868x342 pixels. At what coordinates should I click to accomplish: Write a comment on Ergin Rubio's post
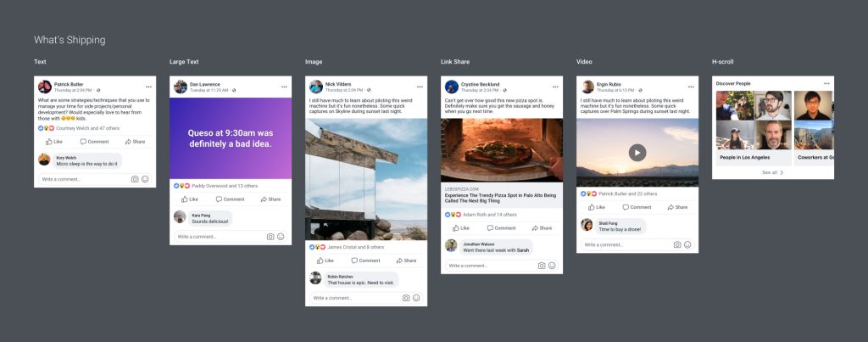(x=637, y=244)
